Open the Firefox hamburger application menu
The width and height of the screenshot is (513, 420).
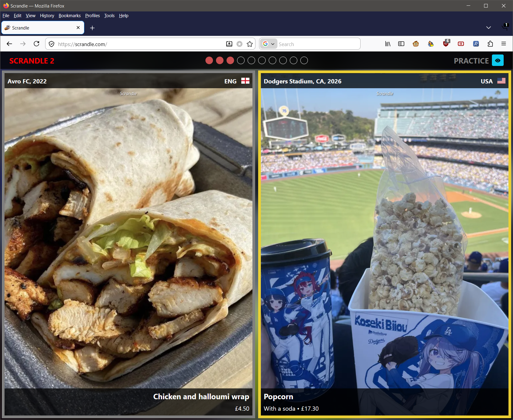(x=504, y=44)
